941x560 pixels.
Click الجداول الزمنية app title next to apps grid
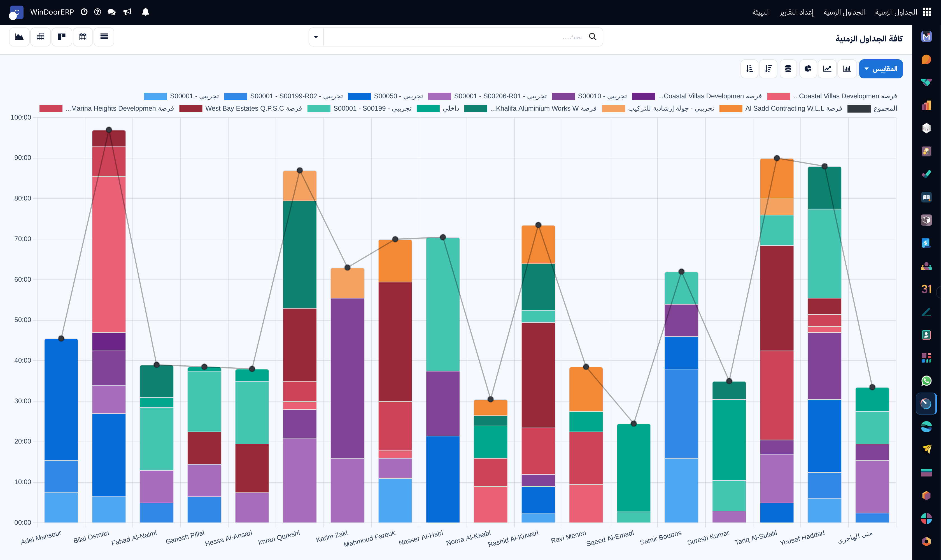point(896,12)
